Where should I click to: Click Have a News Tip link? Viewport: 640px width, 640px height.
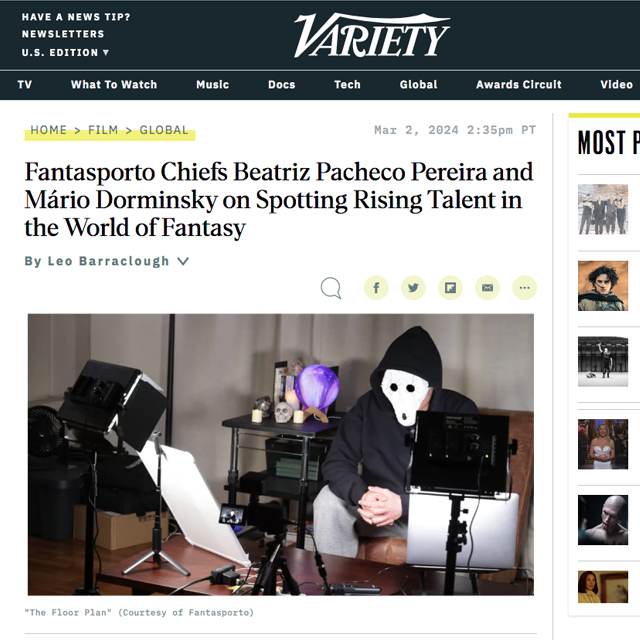pos(76,17)
